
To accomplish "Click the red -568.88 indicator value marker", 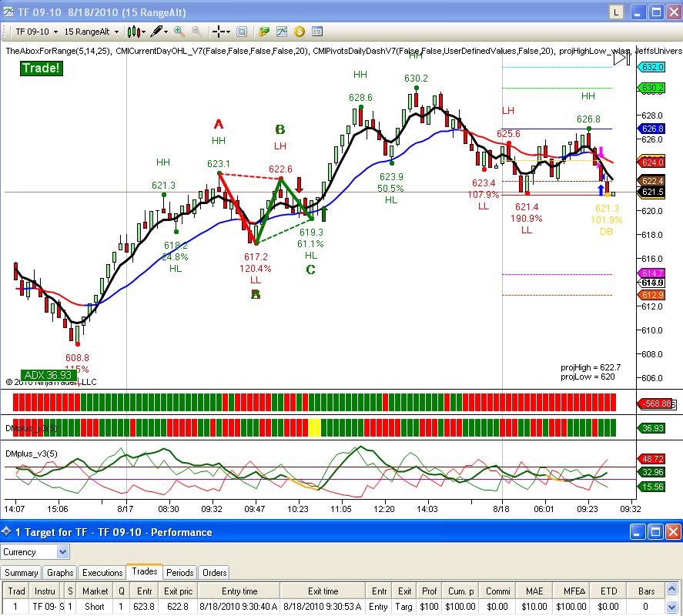I will 656,403.
